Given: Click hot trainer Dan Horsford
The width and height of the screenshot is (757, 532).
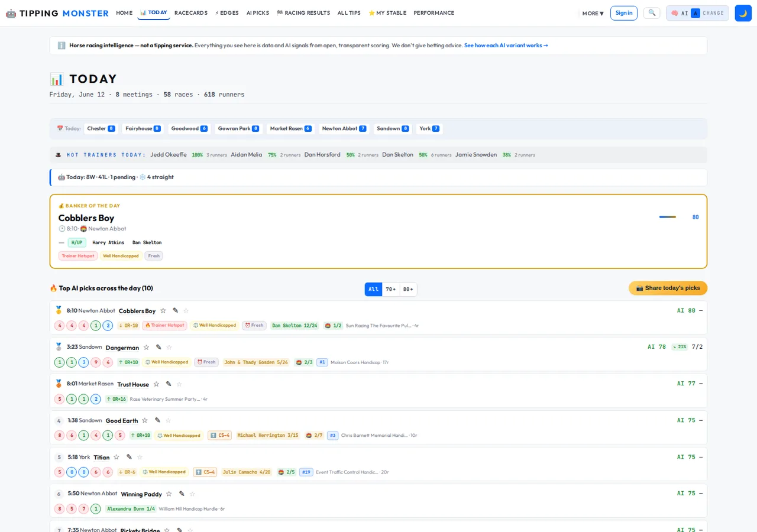Looking at the screenshot, I should coord(322,155).
